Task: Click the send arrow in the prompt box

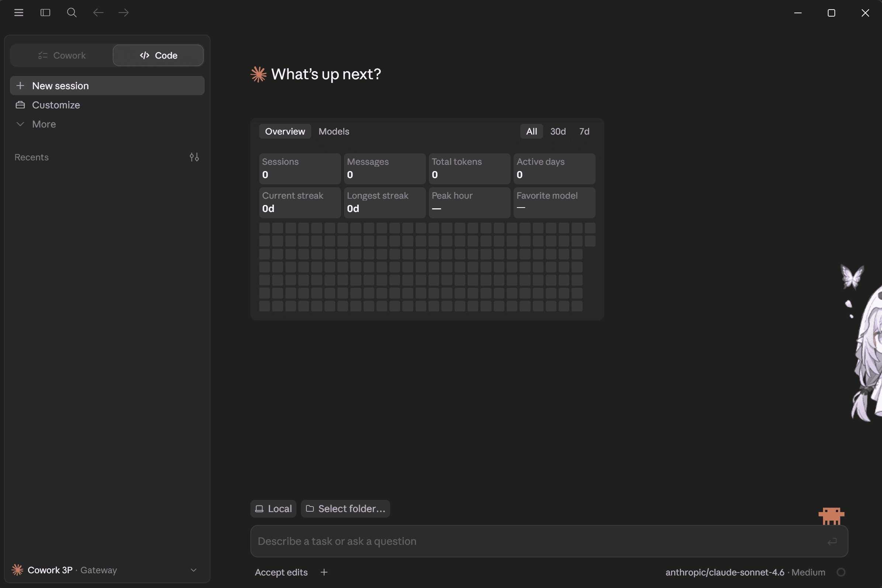Action: 832,542
